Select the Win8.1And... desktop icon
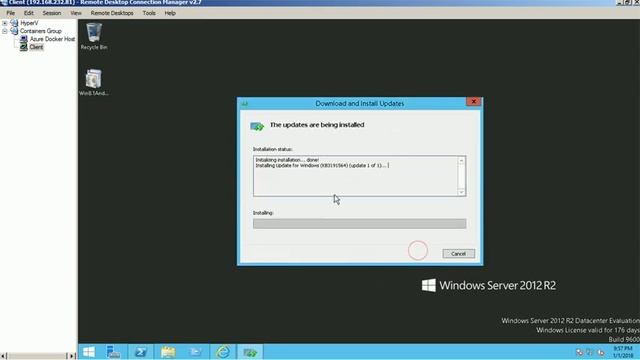 93,82
